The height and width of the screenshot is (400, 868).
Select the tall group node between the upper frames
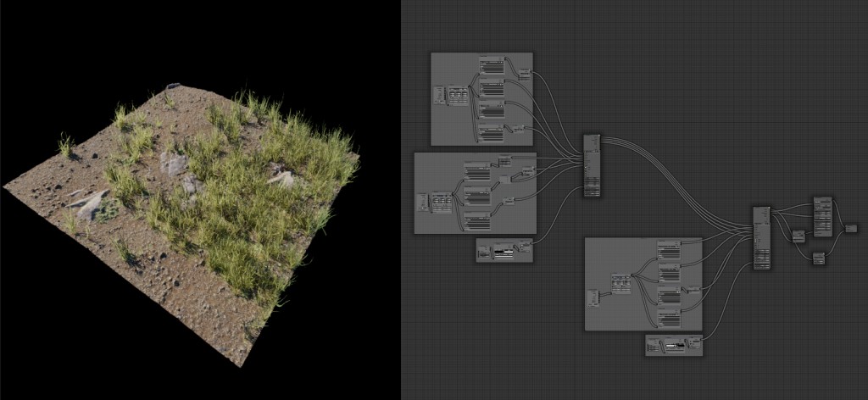[x=593, y=165]
